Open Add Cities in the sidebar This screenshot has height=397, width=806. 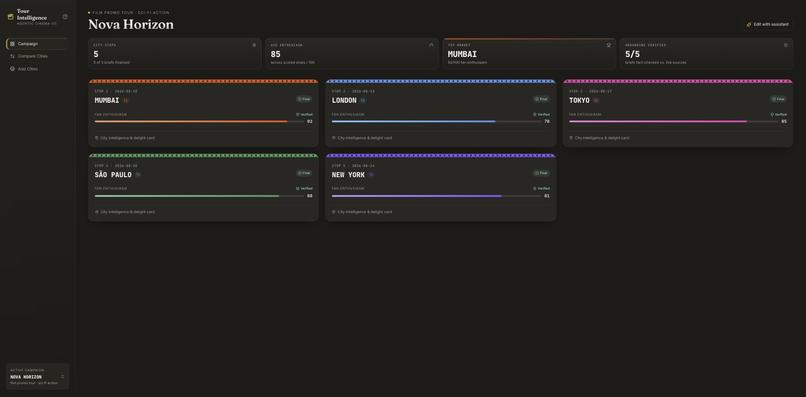pos(37,68)
